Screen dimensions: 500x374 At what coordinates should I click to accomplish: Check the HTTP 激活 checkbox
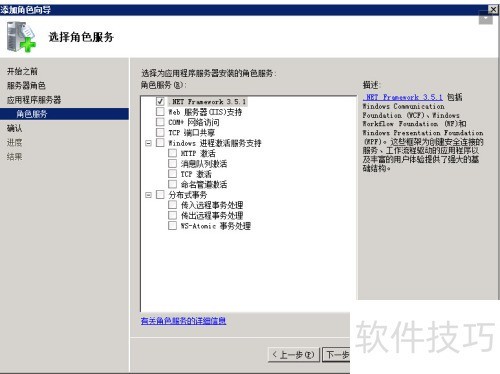(172, 153)
